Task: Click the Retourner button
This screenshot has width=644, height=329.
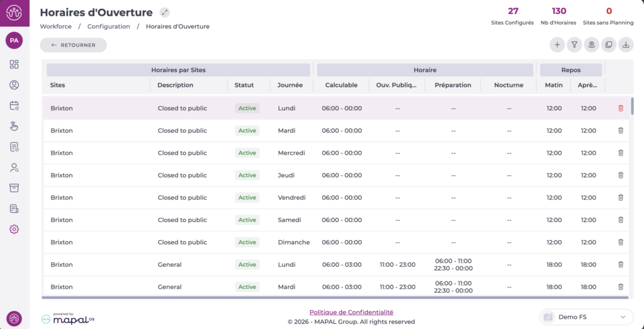Action: (x=73, y=45)
